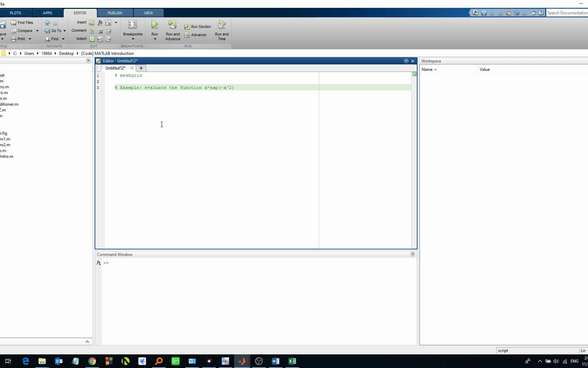This screenshot has height=368, width=588.
Task: Click the Run and Time stopwatch icon
Action: point(222,25)
